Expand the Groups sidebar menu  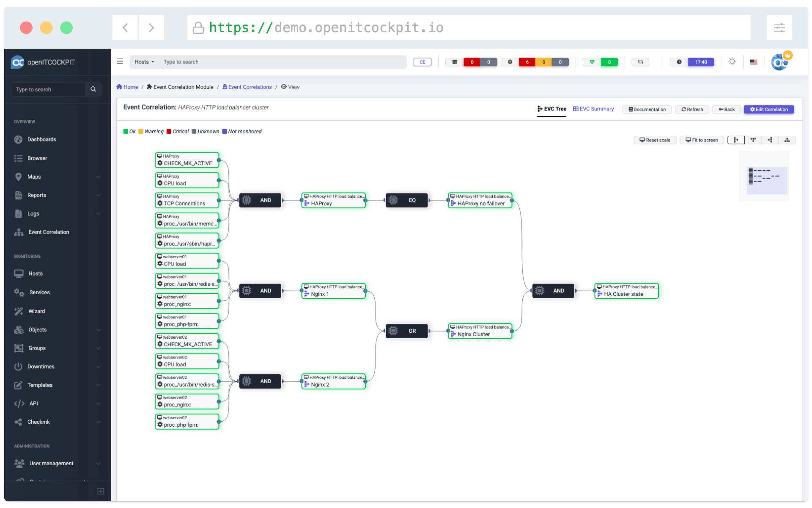tap(58, 348)
